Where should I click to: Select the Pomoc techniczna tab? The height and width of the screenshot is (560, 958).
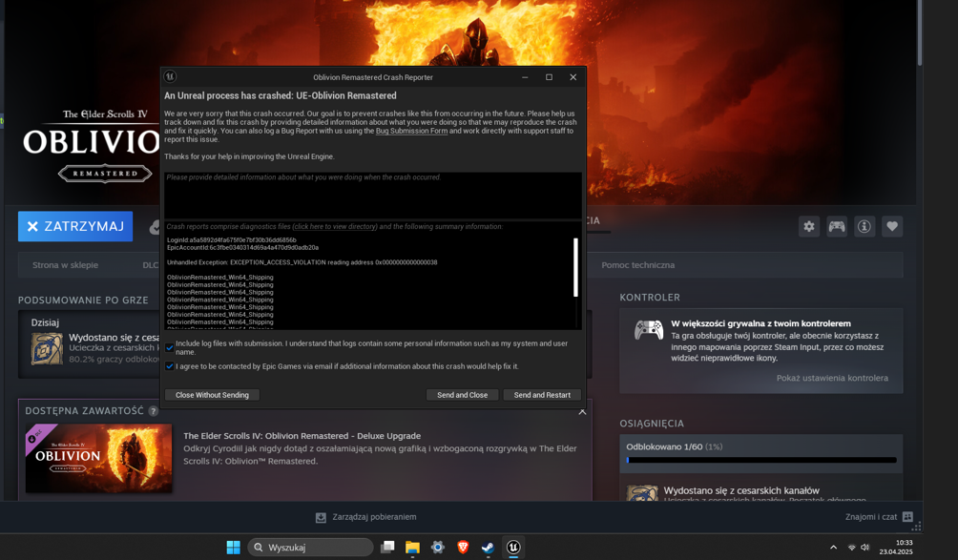[637, 265]
